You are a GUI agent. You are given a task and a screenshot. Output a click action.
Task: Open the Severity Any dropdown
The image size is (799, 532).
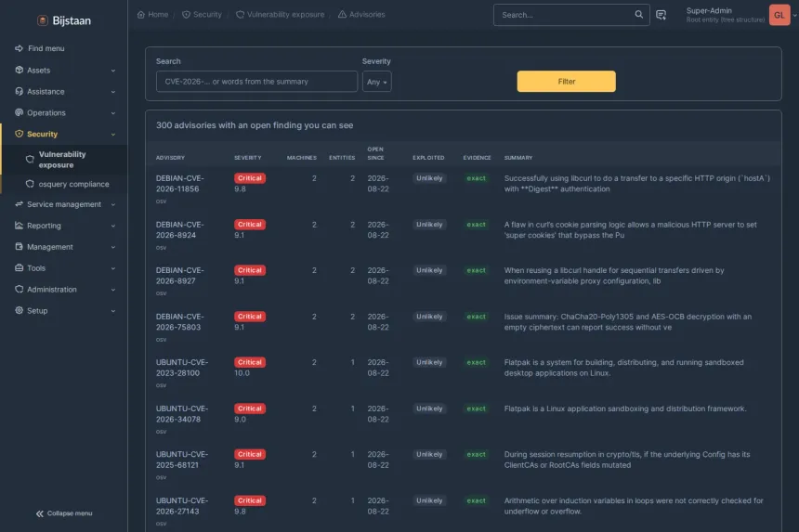376,82
